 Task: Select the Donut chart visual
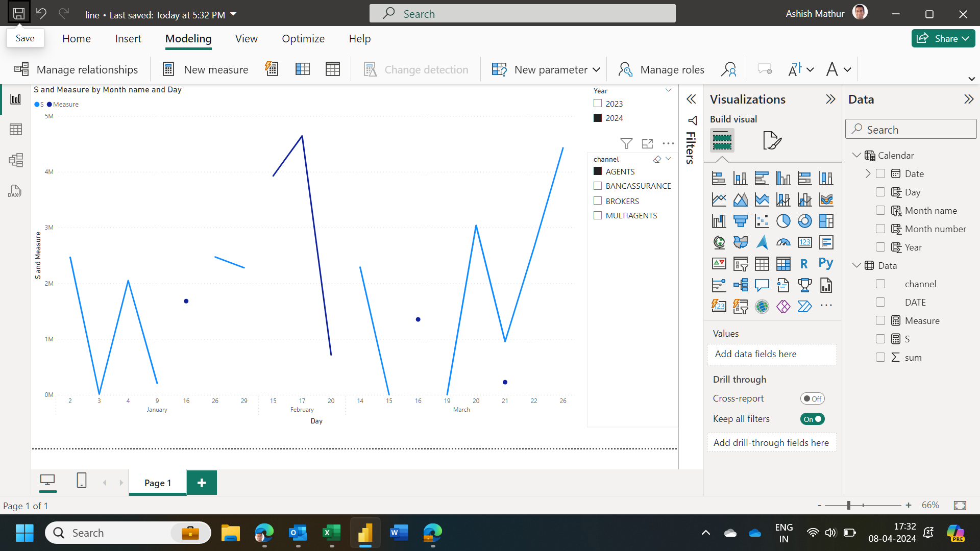click(804, 221)
